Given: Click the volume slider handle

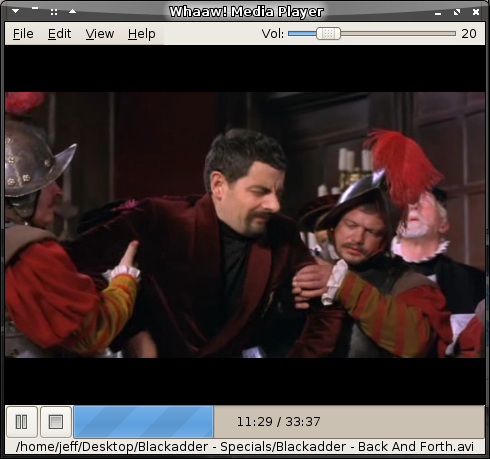Looking at the screenshot, I should click(x=328, y=34).
